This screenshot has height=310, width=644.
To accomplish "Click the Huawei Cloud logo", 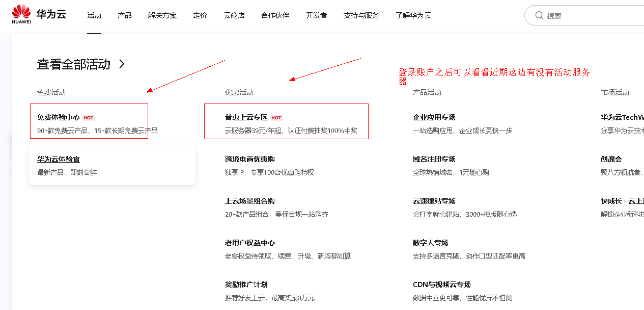I will point(39,14).
